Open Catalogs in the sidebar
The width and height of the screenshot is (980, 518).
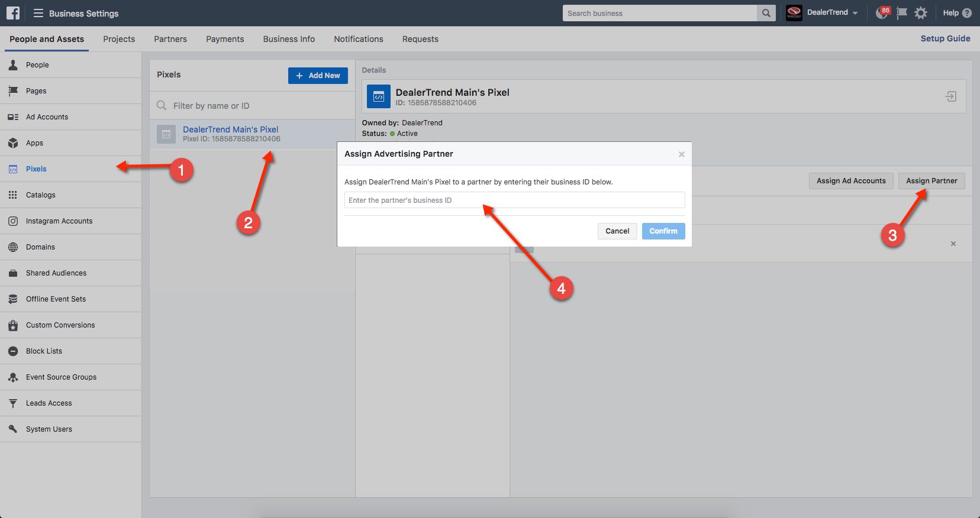[x=70, y=195]
